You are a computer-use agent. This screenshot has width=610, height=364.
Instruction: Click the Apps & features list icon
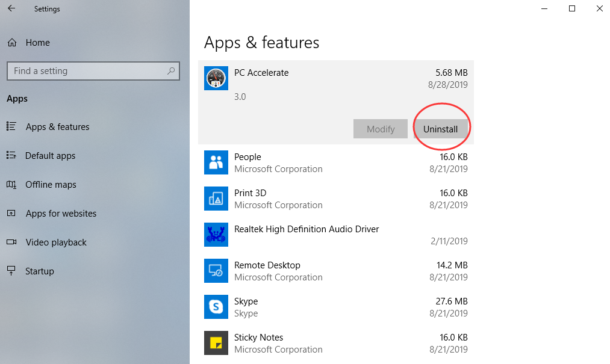click(11, 126)
